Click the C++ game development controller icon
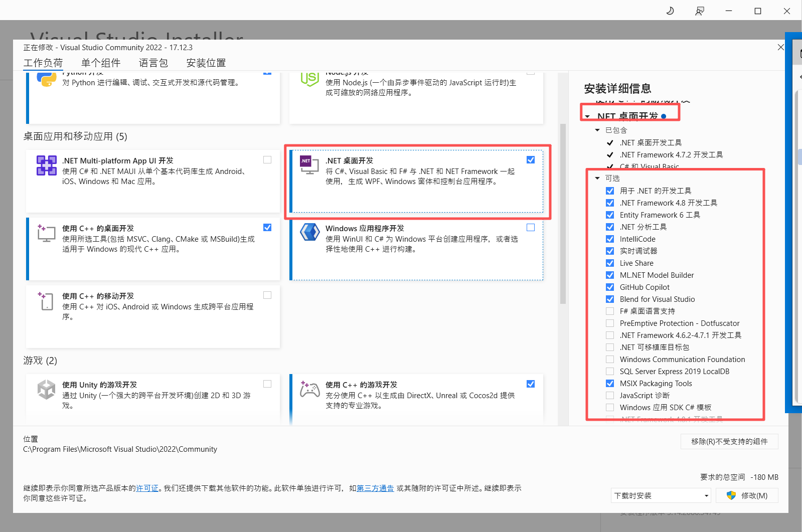This screenshot has height=532, width=802. click(309, 389)
